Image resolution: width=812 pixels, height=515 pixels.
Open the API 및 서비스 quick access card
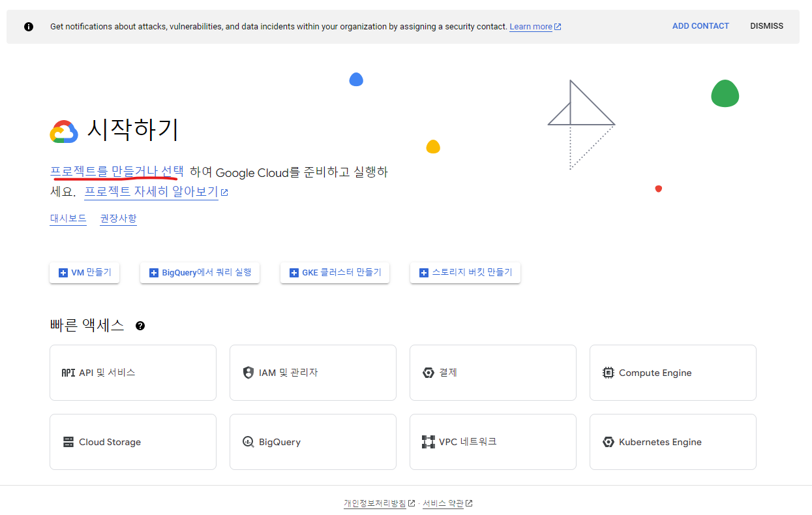pyautogui.click(x=133, y=373)
